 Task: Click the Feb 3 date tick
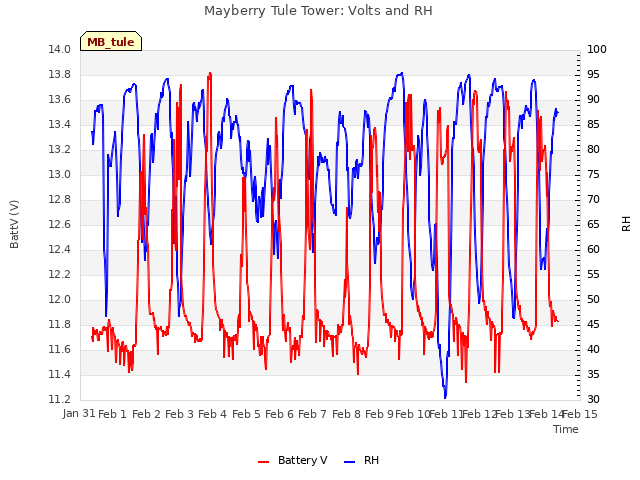coord(180,414)
